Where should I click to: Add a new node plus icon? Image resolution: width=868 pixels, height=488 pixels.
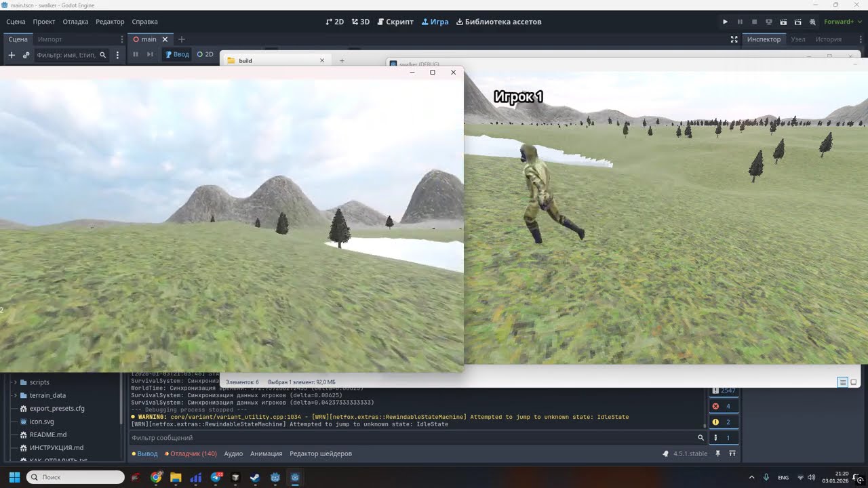pos(12,55)
